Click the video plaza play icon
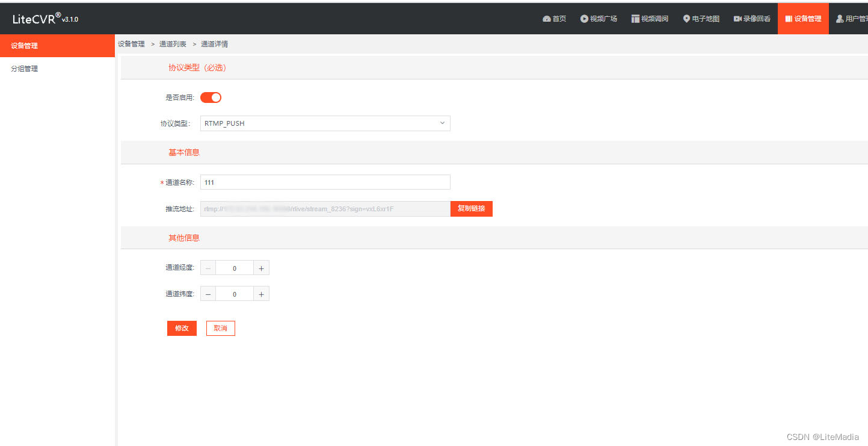This screenshot has width=868, height=446. [584, 19]
